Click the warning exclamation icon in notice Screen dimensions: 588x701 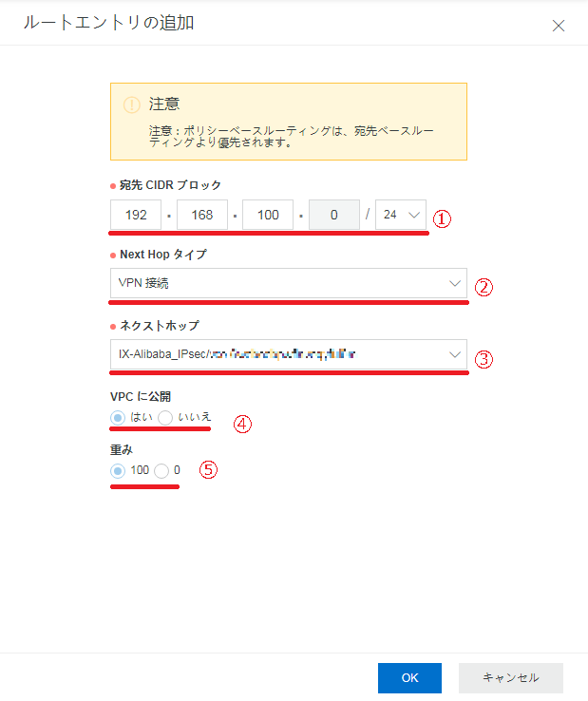(132, 104)
